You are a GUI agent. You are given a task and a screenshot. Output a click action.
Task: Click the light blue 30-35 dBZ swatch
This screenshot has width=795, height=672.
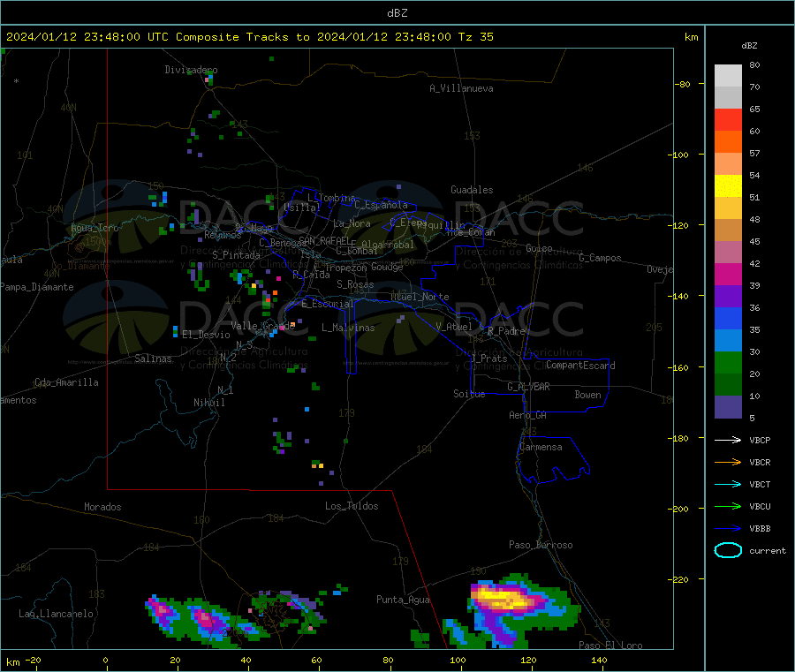(x=728, y=341)
